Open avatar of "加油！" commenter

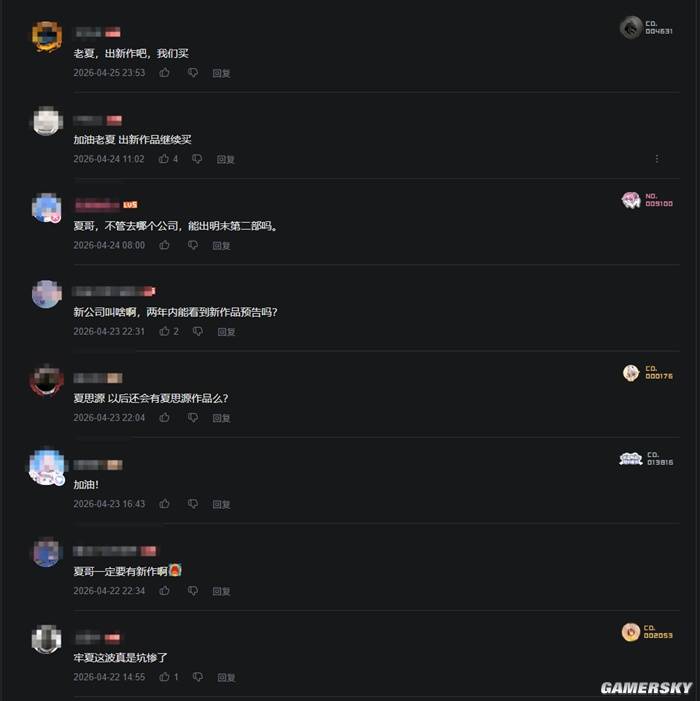(x=47, y=467)
